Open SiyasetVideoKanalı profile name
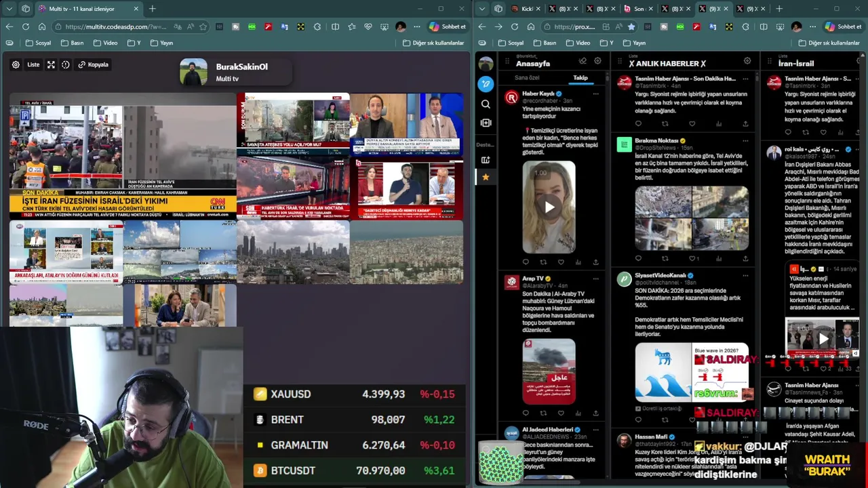This screenshot has height=488, width=868. point(660,276)
